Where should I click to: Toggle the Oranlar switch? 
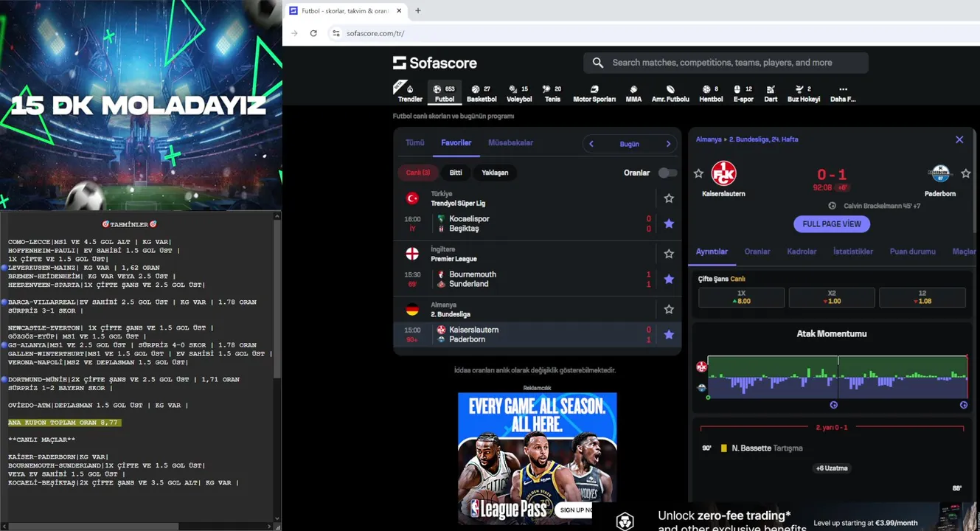point(667,173)
